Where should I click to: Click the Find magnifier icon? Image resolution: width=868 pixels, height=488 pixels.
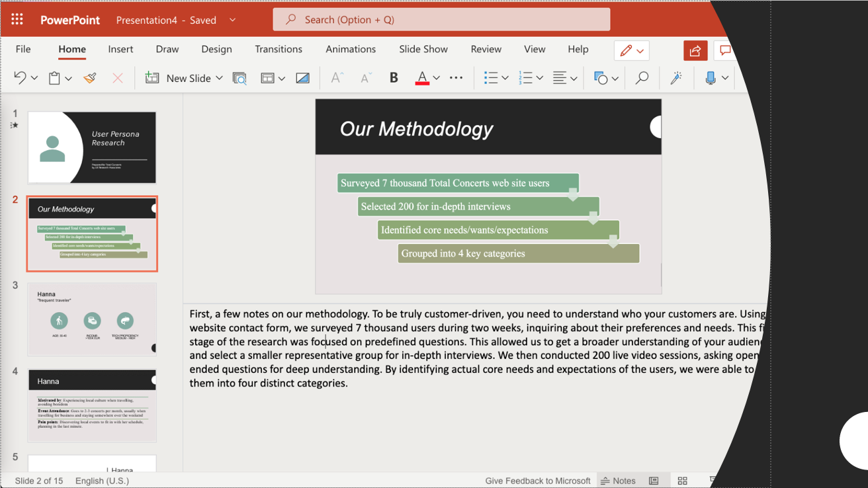642,78
